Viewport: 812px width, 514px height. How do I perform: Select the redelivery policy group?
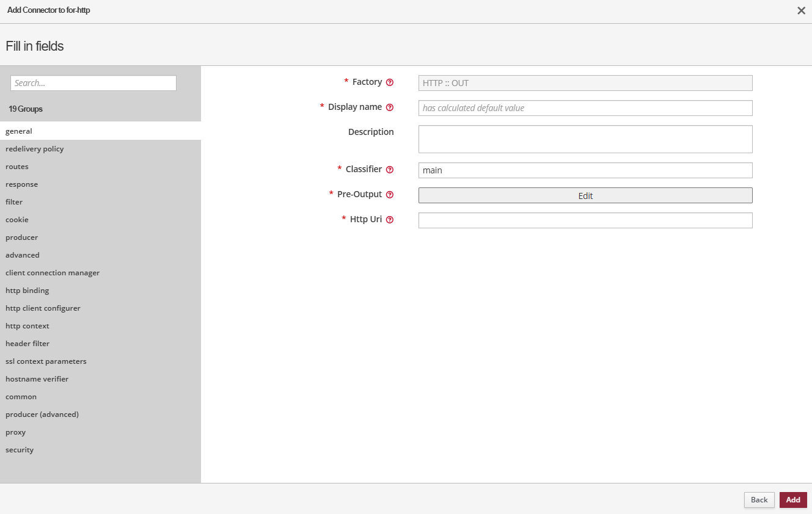point(35,149)
